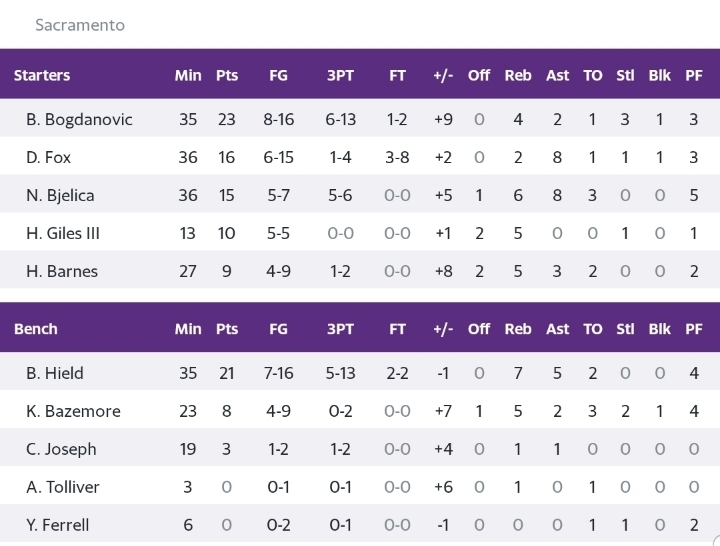The height and width of the screenshot is (546, 720).
Task: Click Y. Ferrell player name
Action: pyautogui.click(x=58, y=525)
